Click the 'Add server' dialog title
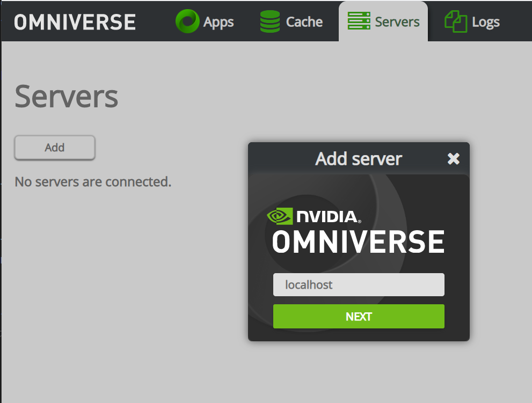 (x=359, y=159)
